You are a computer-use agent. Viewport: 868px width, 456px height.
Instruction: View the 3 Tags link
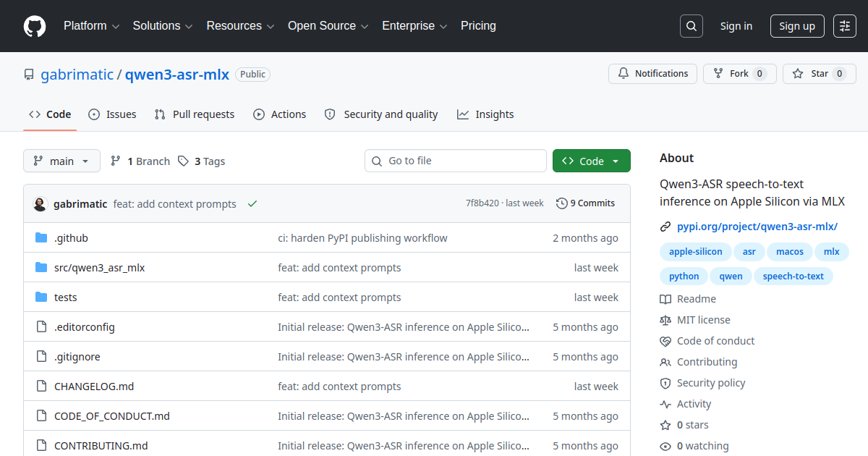(x=202, y=161)
